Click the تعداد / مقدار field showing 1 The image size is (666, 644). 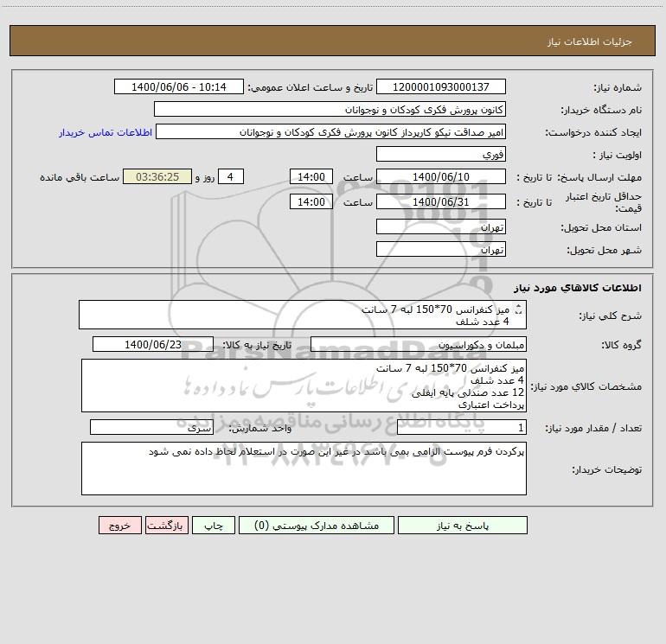(462, 427)
